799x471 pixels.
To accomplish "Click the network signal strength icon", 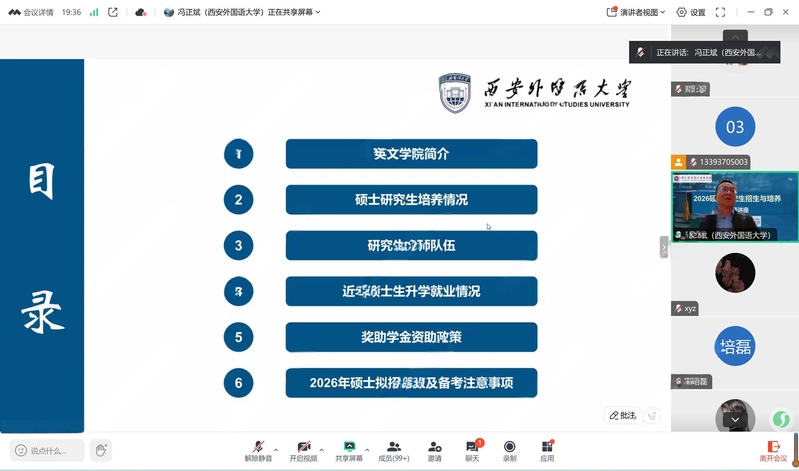I will point(94,12).
